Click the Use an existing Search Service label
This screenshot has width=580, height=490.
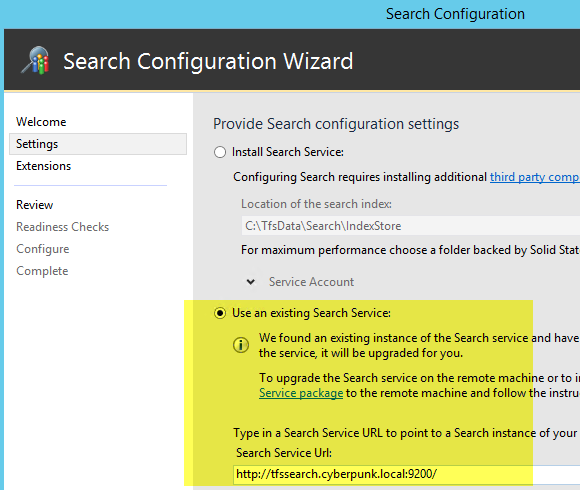pyautogui.click(x=311, y=313)
